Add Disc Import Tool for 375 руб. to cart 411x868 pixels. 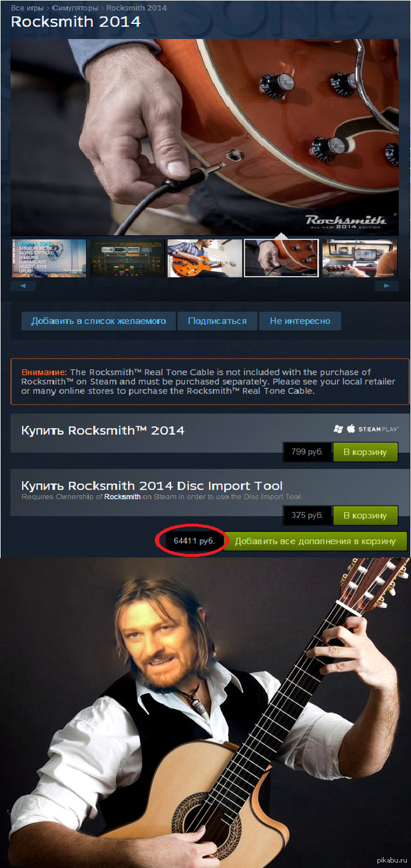[x=366, y=516]
